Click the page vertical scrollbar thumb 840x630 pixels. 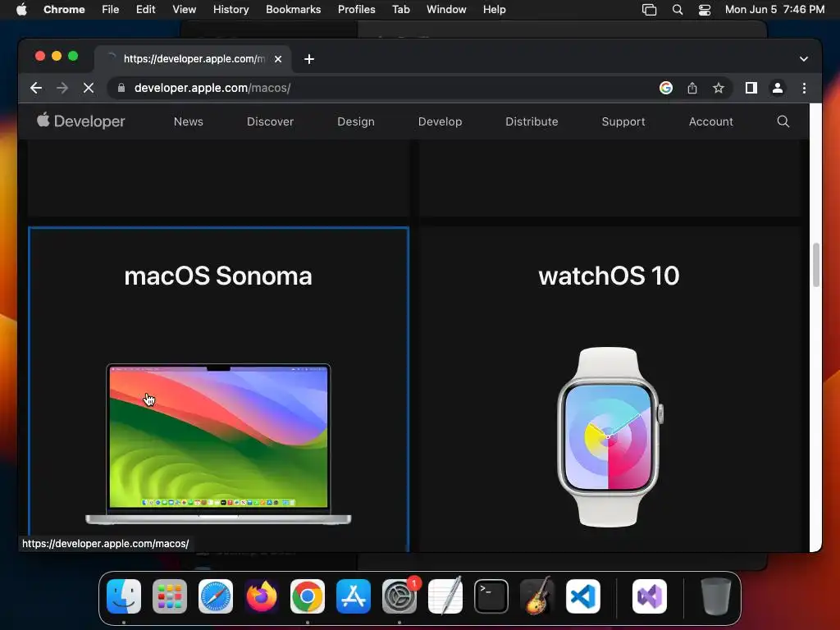point(816,265)
